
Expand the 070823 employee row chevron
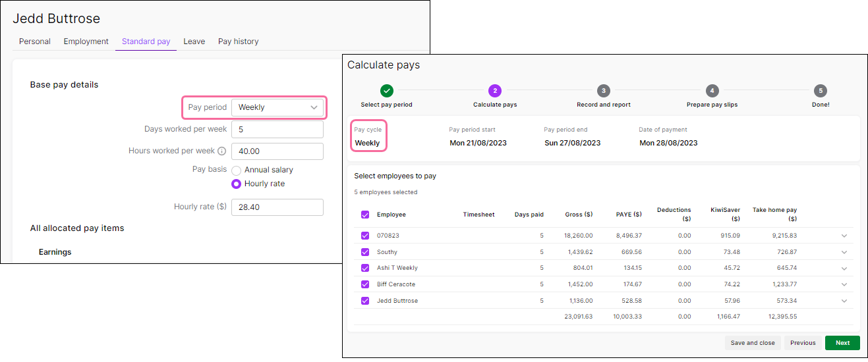click(x=844, y=236)
